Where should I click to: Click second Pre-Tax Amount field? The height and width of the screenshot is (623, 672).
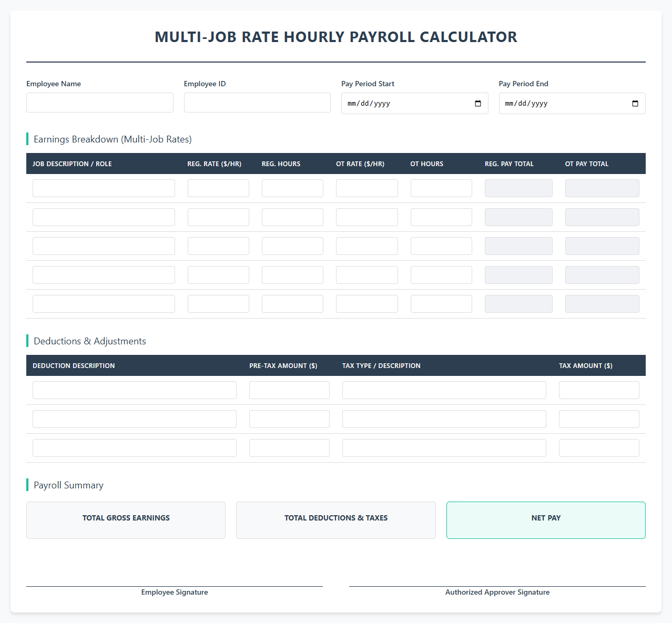tap(289, 419)
